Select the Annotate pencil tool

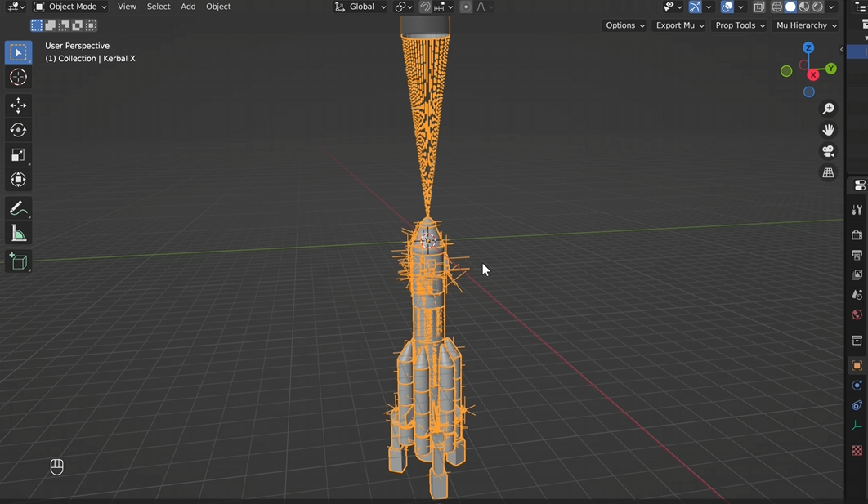point(18,209)
